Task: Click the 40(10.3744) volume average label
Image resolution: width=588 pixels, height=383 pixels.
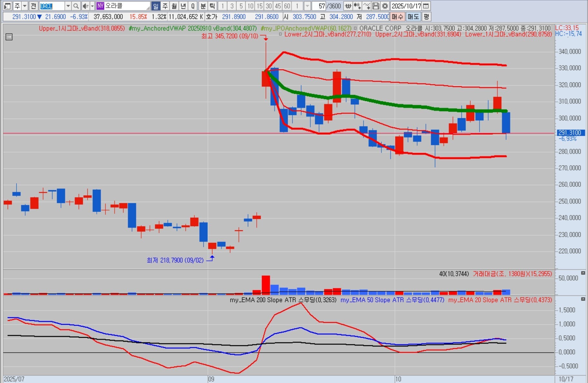Action: (454, 274)
